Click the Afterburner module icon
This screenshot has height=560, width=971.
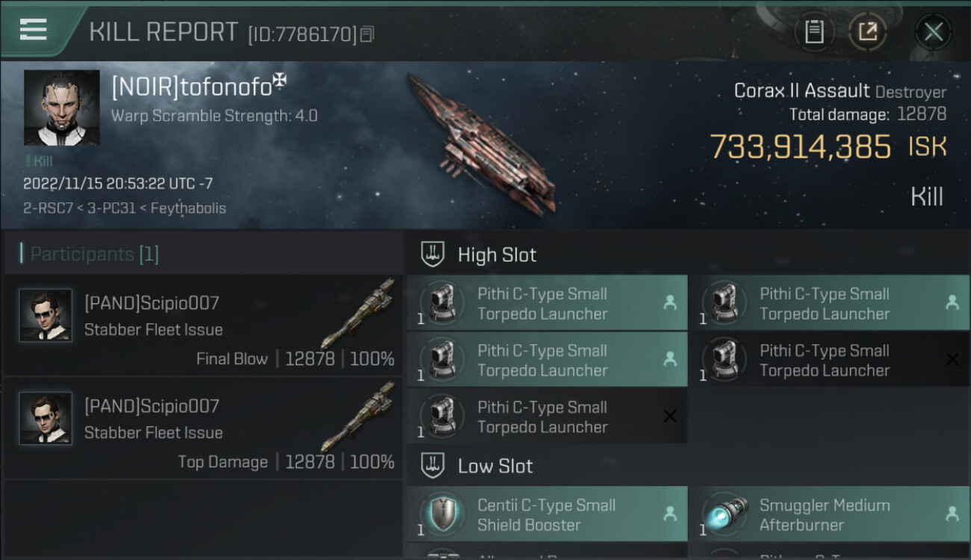[722, 514]
